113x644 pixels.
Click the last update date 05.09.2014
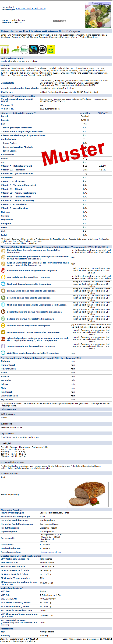[x=106, y=639]
